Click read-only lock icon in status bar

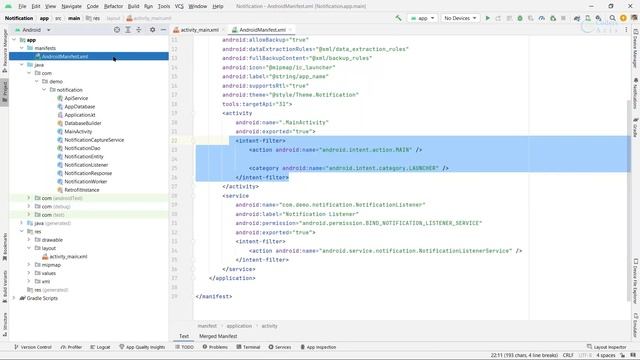point(622,356)
